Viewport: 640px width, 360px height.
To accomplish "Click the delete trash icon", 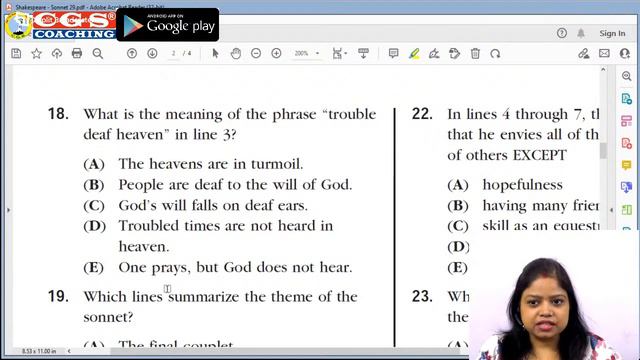I will click(475, 53).
